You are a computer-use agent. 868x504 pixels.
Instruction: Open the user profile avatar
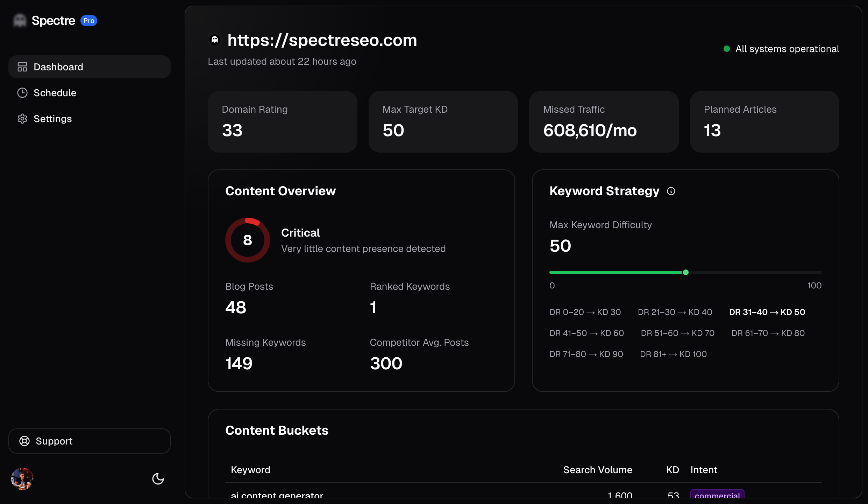[x=22, y=479]
